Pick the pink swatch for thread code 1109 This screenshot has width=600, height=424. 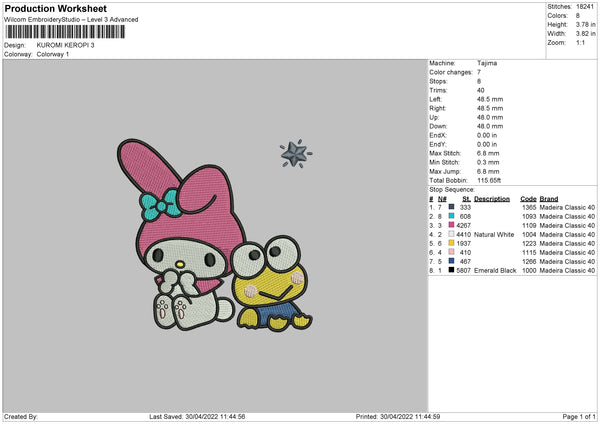(x=452, y=225)
